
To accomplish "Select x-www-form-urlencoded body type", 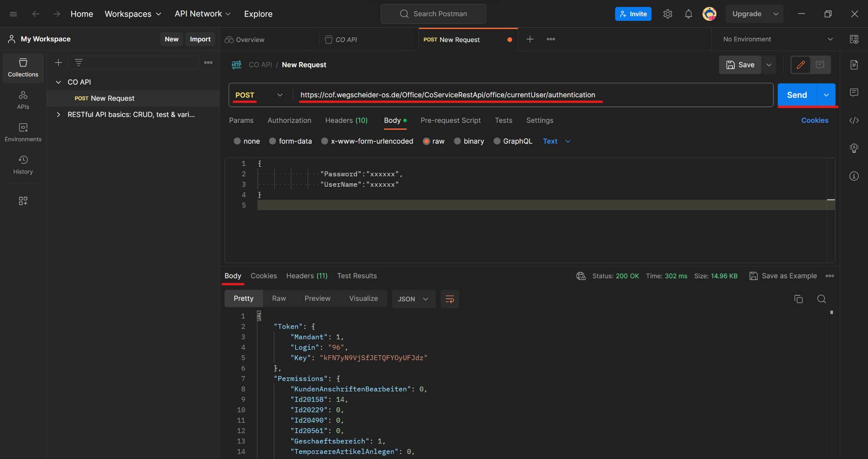I will click(x=325, y=141).
